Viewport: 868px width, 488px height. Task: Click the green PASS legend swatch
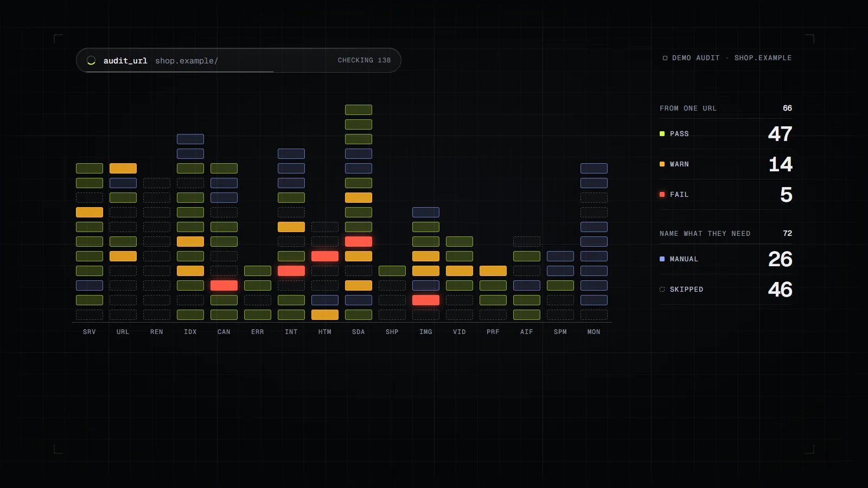tap(662, 134)
